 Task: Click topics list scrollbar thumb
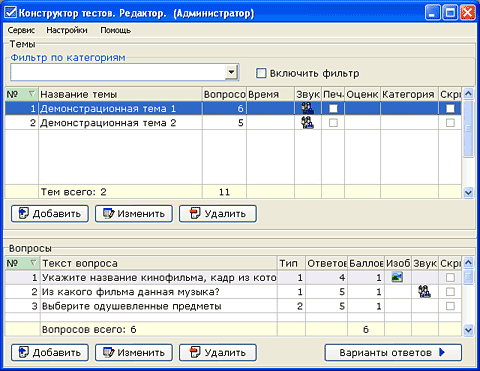tap(468, 128)
